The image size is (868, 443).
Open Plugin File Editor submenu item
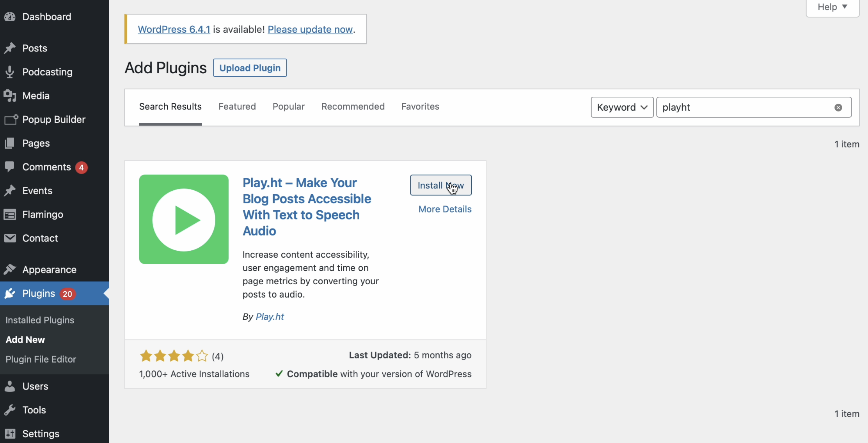click(x=41, y=359)
